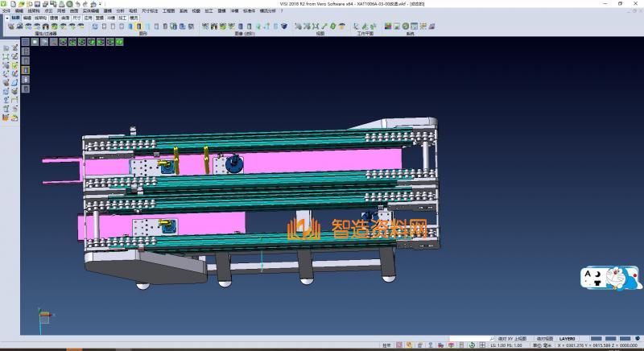Open the 文件 menu
644x351 pixels.
click(6, 10)
